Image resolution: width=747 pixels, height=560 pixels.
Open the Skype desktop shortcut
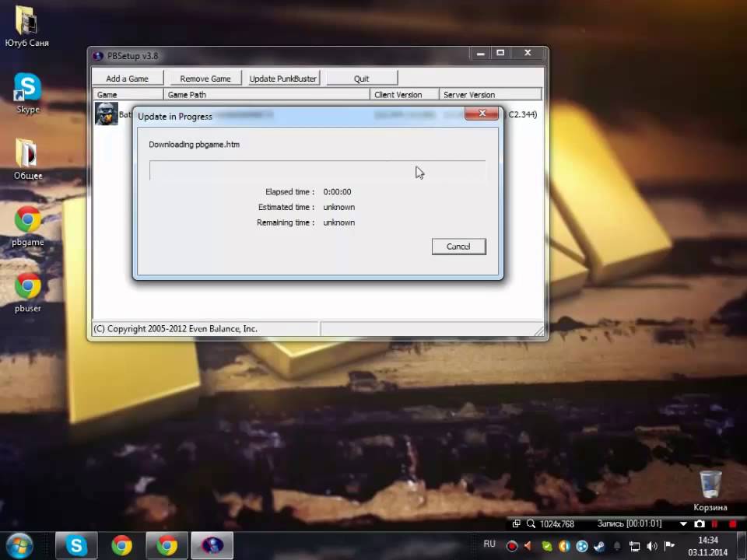click(x=28, y=93)
